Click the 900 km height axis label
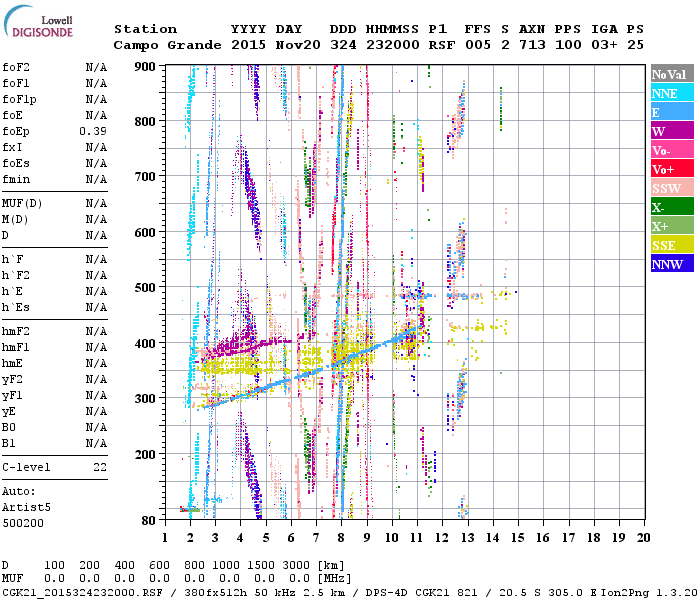Image resolution: width=700 pixels, height=600 pixels. (145, 67)
